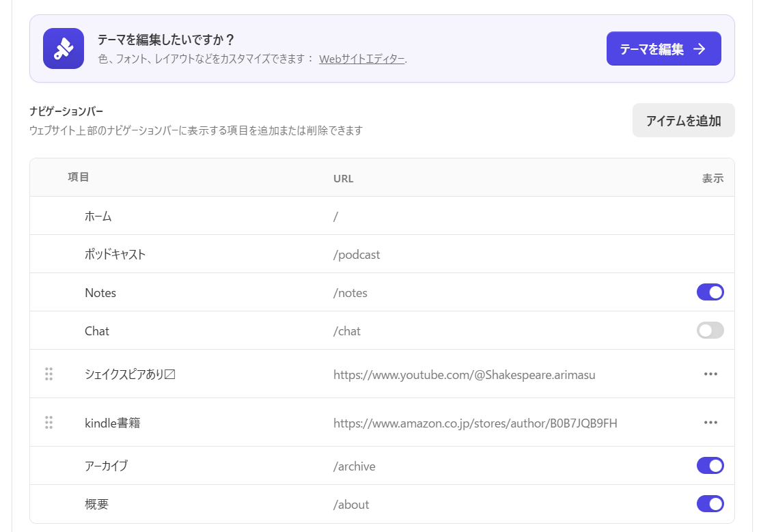The width and height of the screenshot is (761, 532).
Task: Click the アイテムを追加 button
Action: click(x=683, y=120)
